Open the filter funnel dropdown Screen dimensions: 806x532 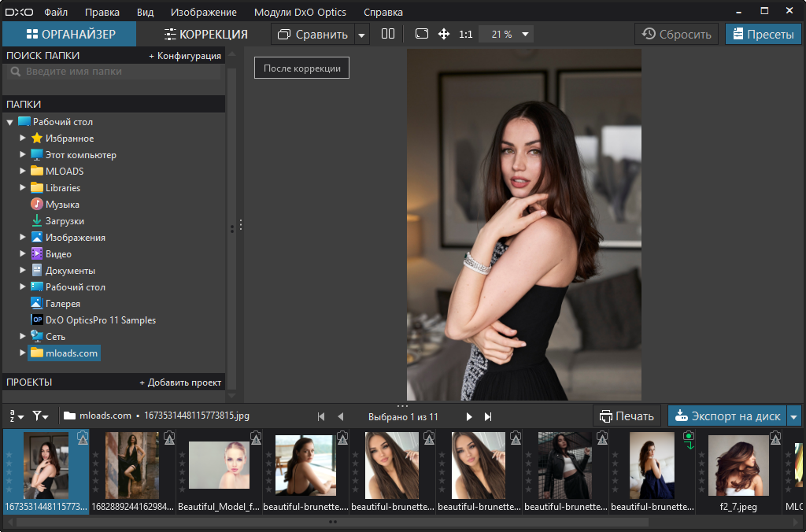41,416
